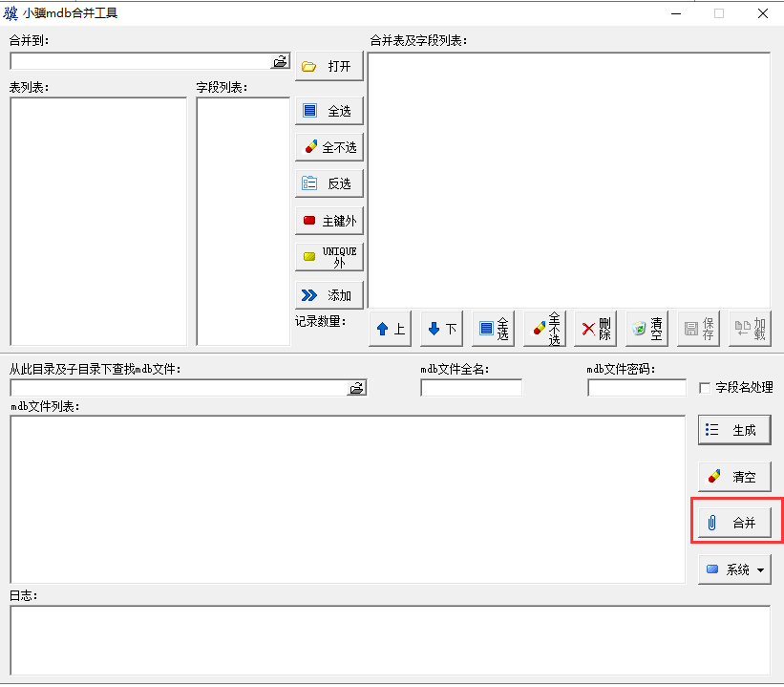Click the app icon in title bar
Image resolution: width=784 pixels, height=687 pixels.
tap(10, 13)
